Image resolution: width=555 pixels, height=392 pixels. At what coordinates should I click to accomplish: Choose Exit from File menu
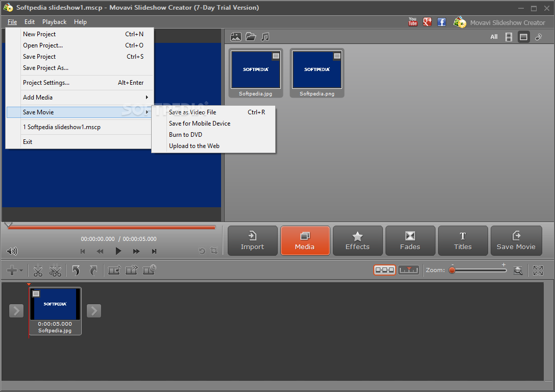click(x=80, y=142)
